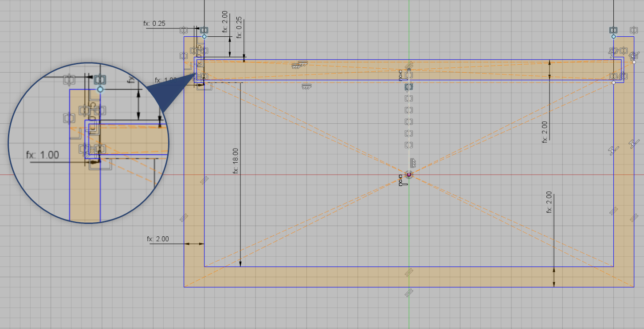644x329 pixels.
Task: Select the symmetry constraint flags above the origin
Action: tap(413, 163)
